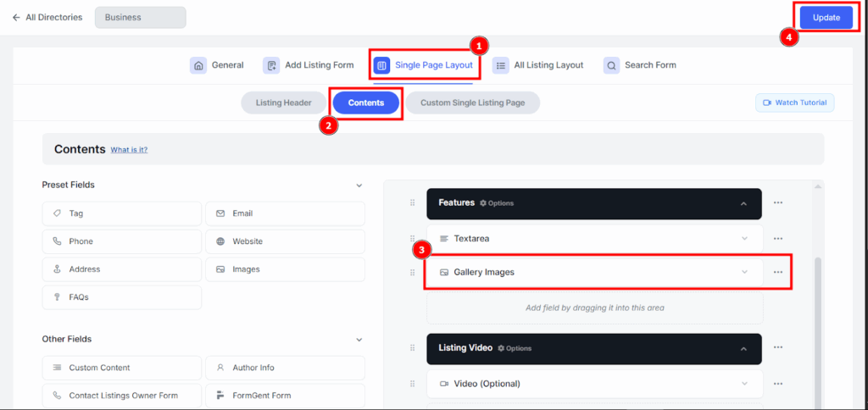This screenshot has width=868, height=410.
Task: Collapse the Preset Fields section
Action: click(359, 186)
